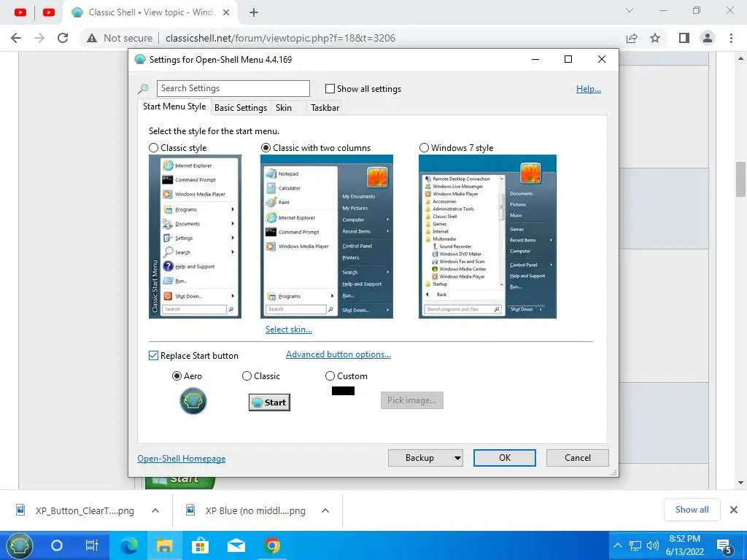Click the two-column menu preview image
Viewport: 747px width, 560px height.
[x=327, y=236]
